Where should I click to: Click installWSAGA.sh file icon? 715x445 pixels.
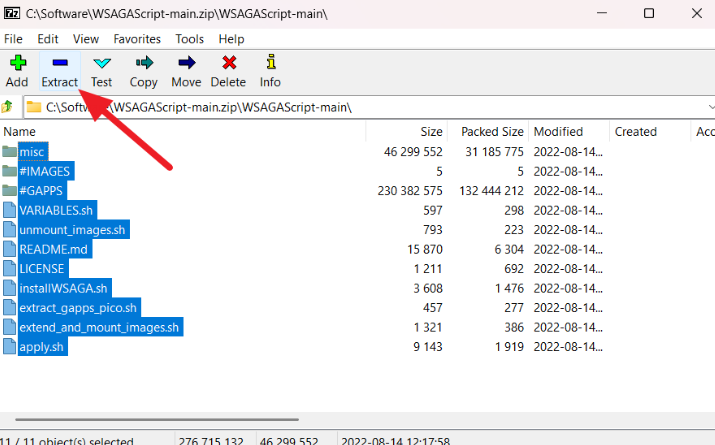coord(9,288)
